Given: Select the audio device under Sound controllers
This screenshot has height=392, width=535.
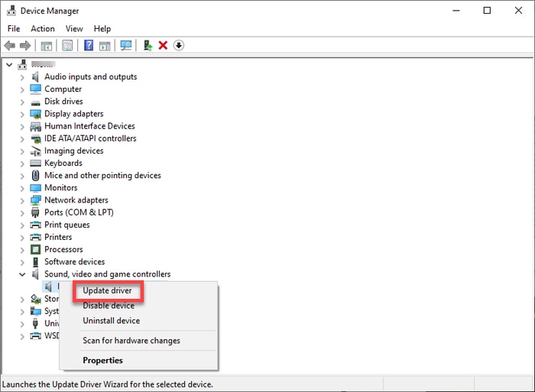Looking at the screenshot, I should (50, 287).
